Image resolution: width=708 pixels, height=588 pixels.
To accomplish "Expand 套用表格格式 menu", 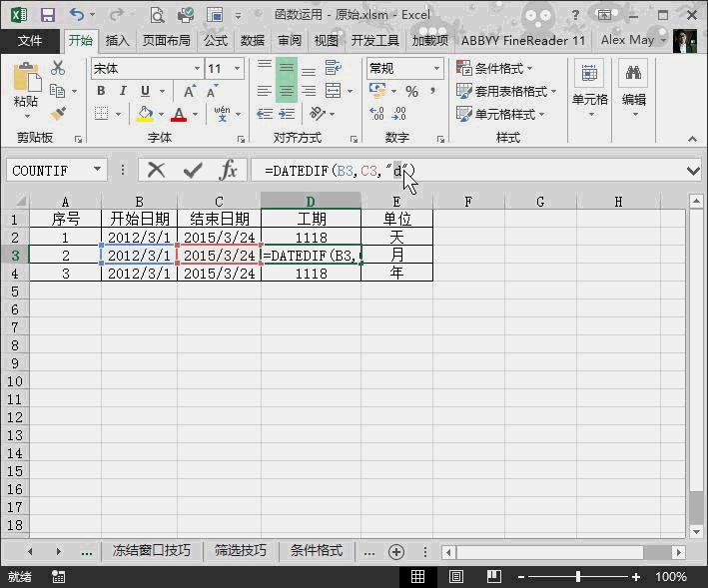I will pyautogui.click(x=506, y=92).
